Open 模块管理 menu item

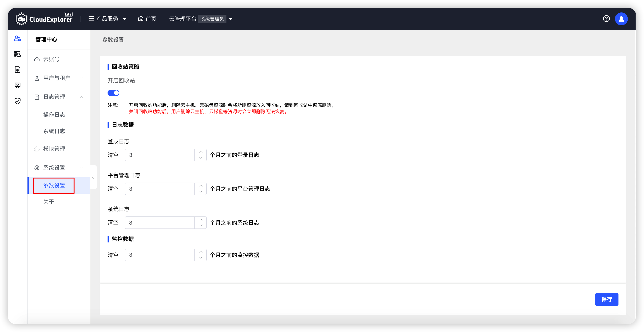point(59,149)
